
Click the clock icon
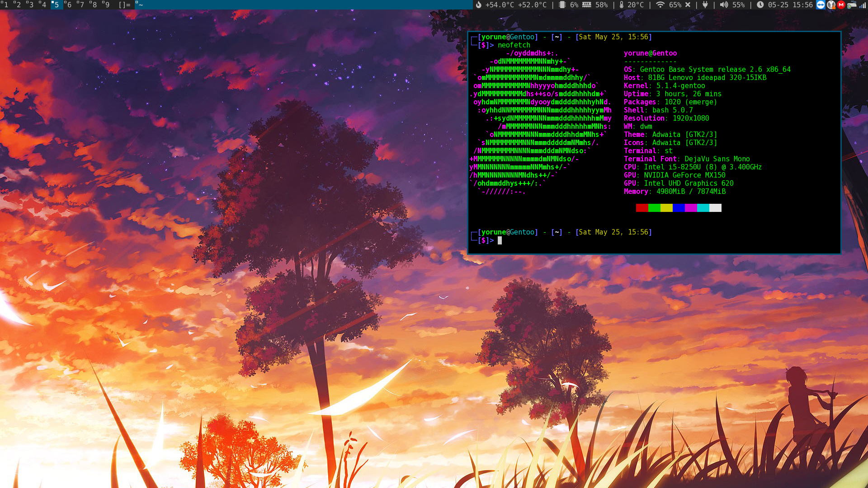pyautogui.click(x=760, y=5)
